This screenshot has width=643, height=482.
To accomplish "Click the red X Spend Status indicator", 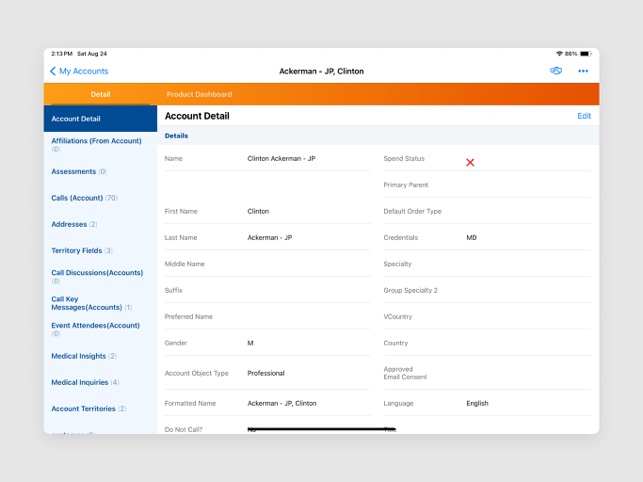I will tap(470, 162).
